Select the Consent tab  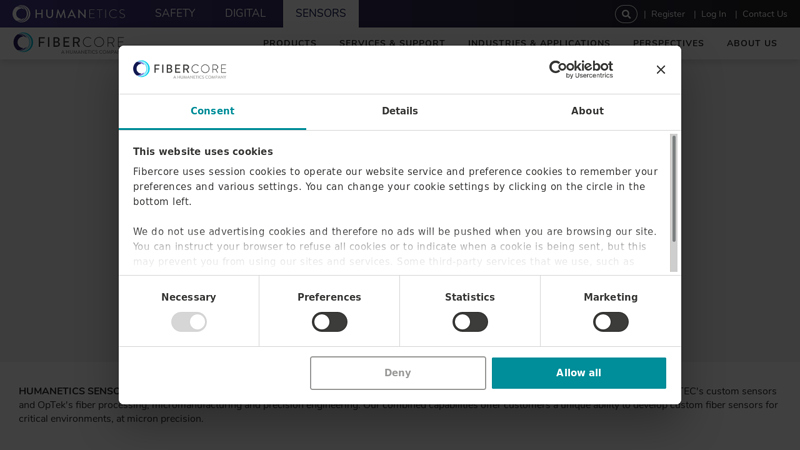click(x=212, y=111)
